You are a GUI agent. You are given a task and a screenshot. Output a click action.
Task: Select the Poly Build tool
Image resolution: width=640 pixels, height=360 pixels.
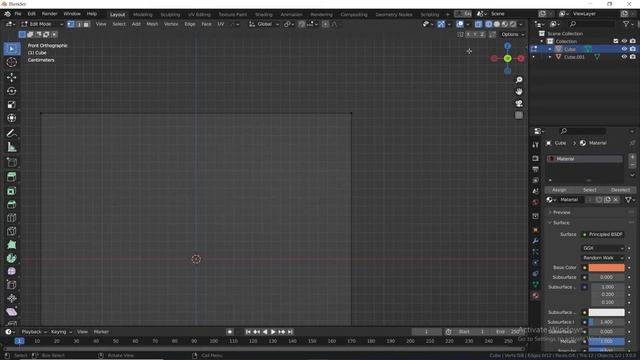pos(11,244)
